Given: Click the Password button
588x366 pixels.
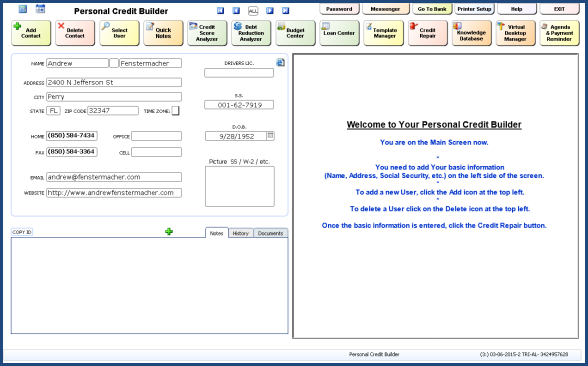Looking at the screenshot, I should tap(339, 9).
